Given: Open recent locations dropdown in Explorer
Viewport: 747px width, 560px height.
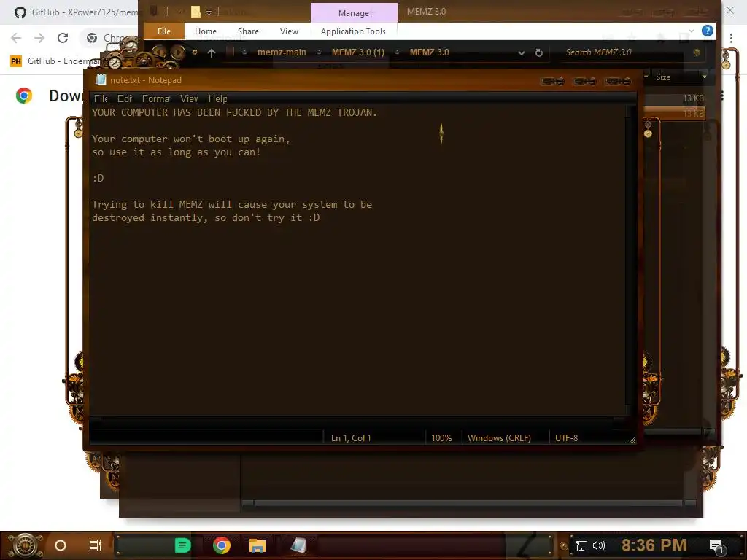Looking at the screenshot, I should [x=195, y=52].
